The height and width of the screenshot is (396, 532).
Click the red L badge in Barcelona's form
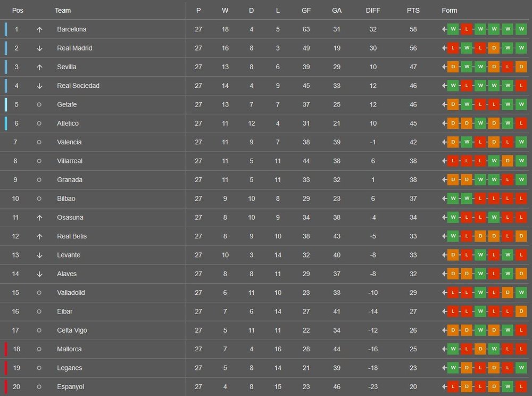coord(467,29)
